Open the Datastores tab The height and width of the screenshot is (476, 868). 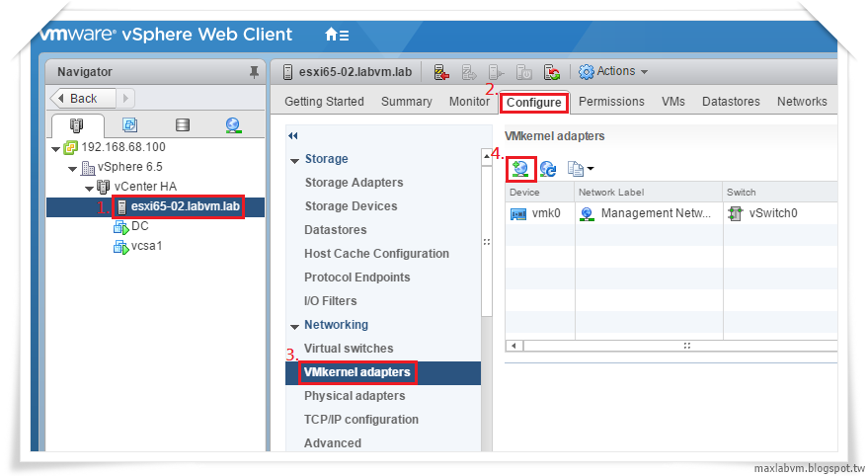point(731,102)
